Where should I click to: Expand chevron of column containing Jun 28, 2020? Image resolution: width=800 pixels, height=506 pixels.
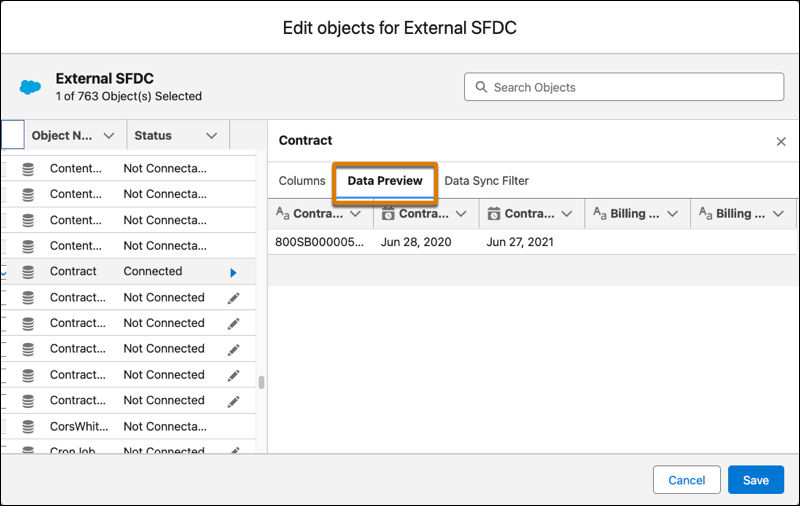click(461, 214)
